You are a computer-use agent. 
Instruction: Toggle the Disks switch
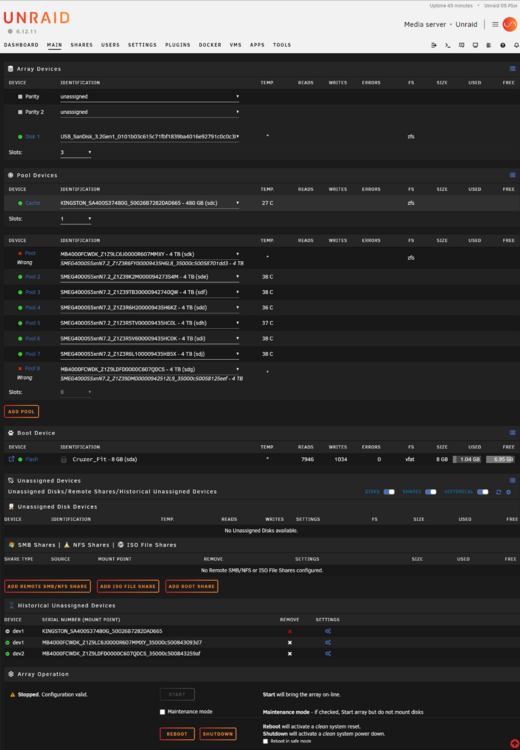[x=389, y=492]
